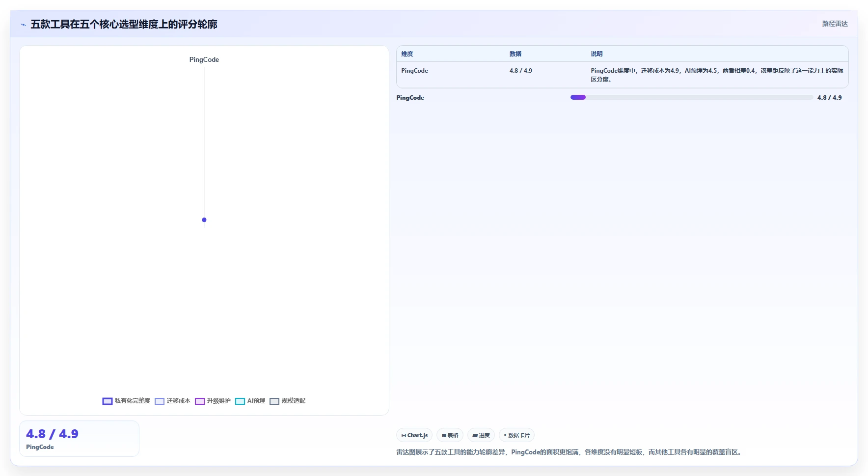Viewport: 868px width, 476px height.
Task: Click the PingCode progress bar
Action: pyautogui.click(x=691, y=97)
